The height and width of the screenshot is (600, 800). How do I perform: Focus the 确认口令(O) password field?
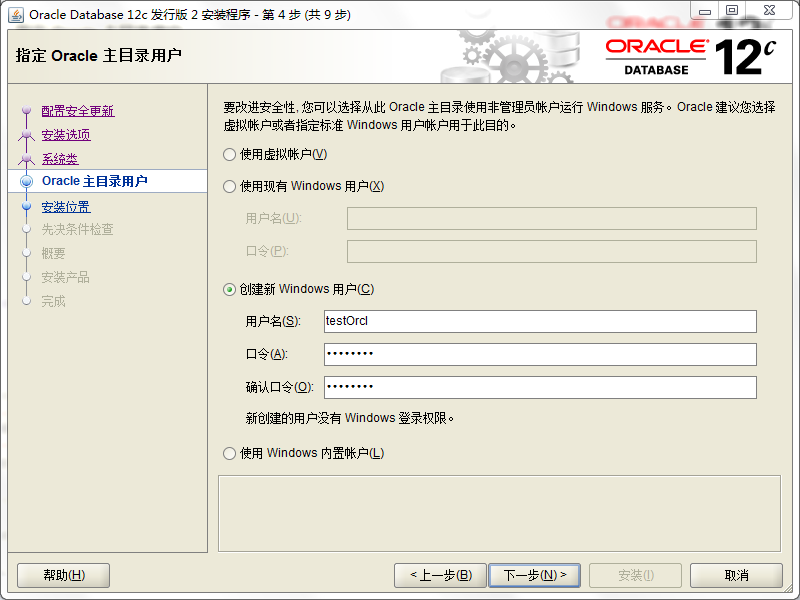pos(540,387)
